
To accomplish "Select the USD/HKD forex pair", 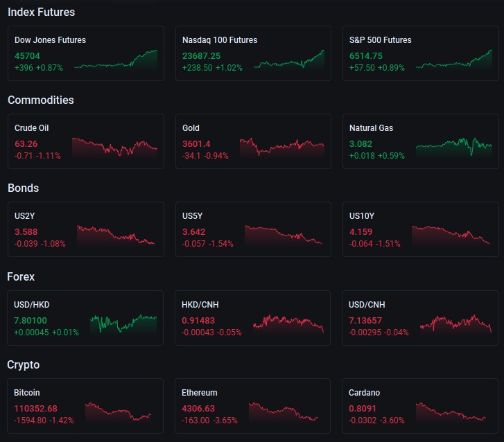I will point(85,318).
